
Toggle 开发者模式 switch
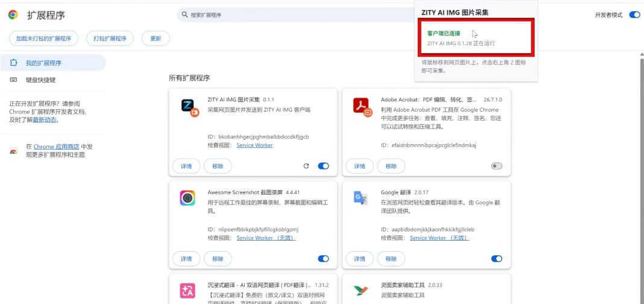(634, 15)
